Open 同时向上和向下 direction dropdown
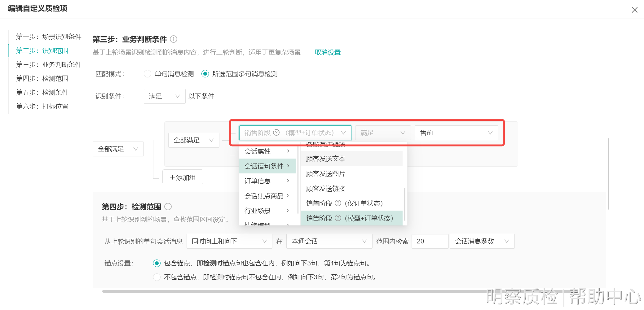The height and width of the screenshot is (310, 644). (x=229, y=241)
